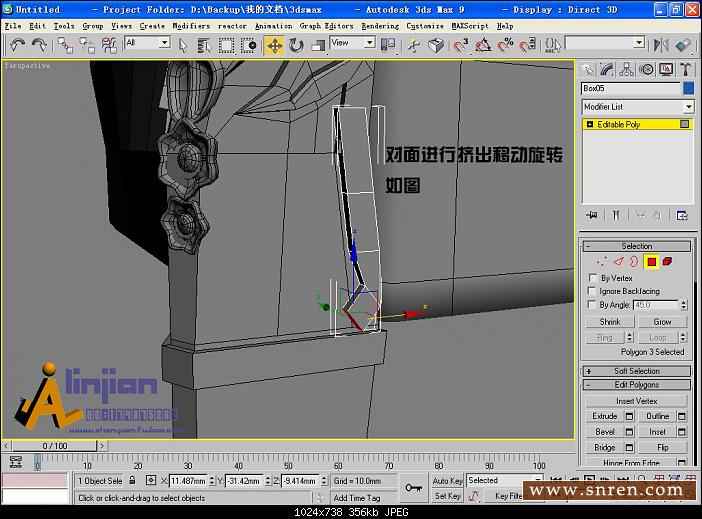
Task: Toggle the Ignore Backfacing checkbox
Action: [x=593, y=291]
